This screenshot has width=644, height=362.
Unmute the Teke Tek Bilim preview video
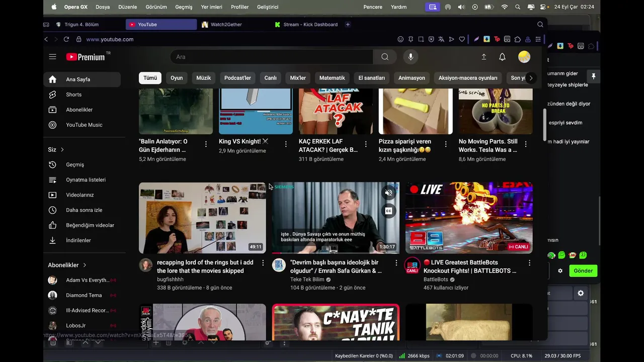pyautogui.click(x=388, y=192)
